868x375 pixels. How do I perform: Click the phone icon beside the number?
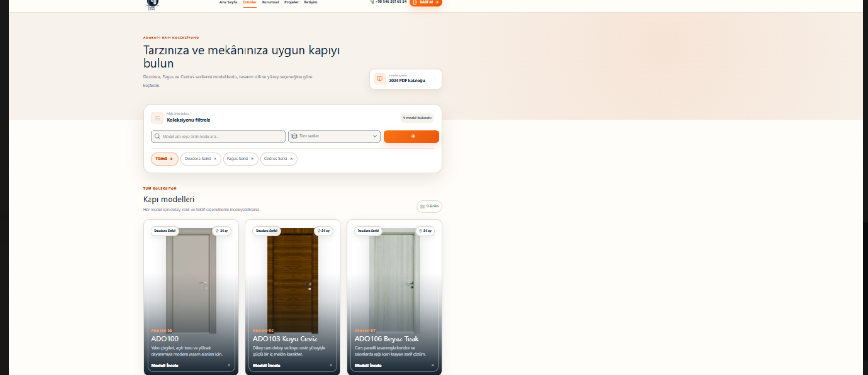372,2
